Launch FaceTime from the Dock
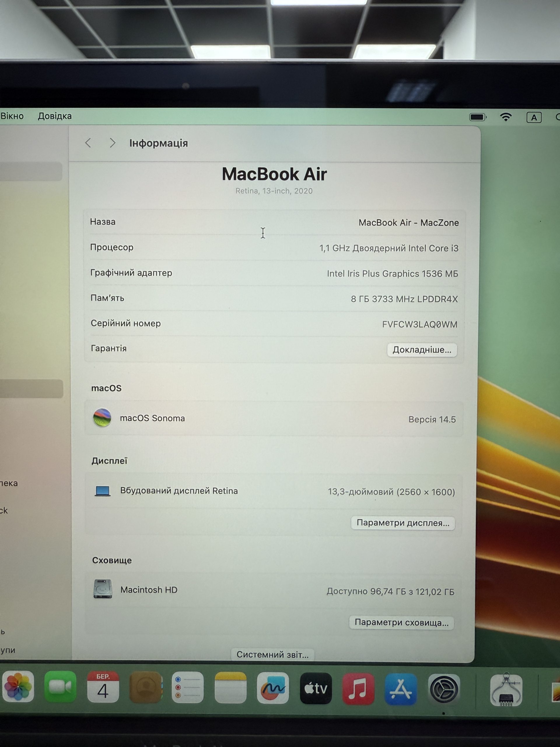 click(60, 687)
